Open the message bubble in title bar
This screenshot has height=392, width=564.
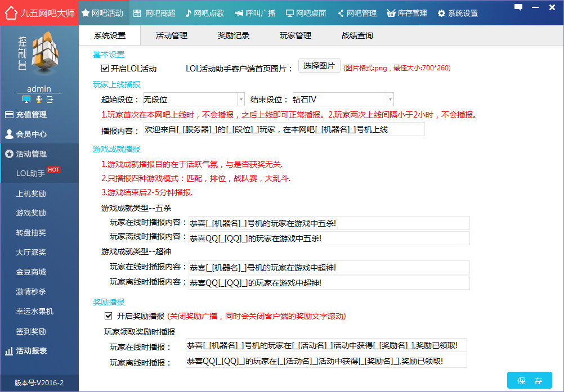[x=518, y=7]
